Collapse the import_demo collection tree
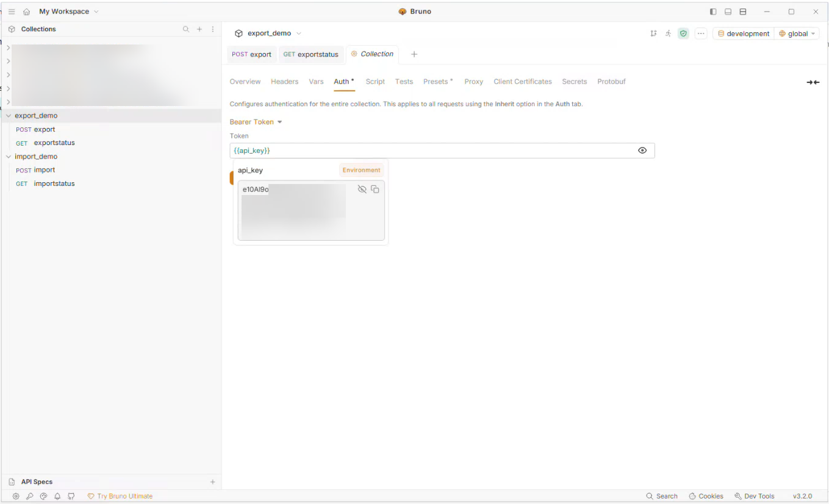 tap(9, 157)
